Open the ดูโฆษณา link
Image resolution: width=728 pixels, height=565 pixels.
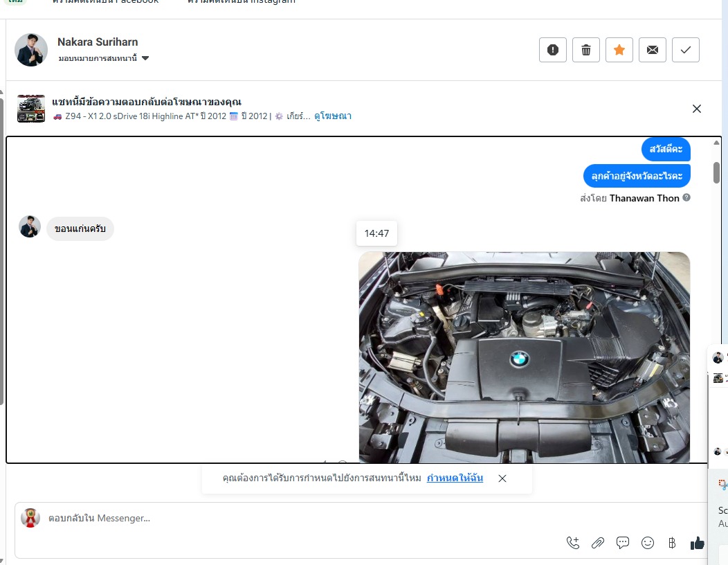coord(332,116)
